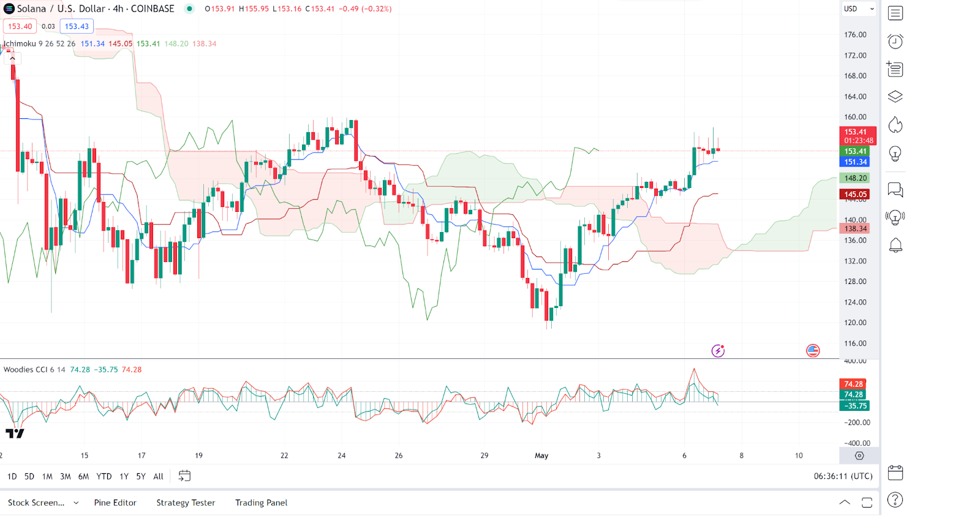Open the Ideas lightbulb icon
Screen dimensions: 980x518
895,154
